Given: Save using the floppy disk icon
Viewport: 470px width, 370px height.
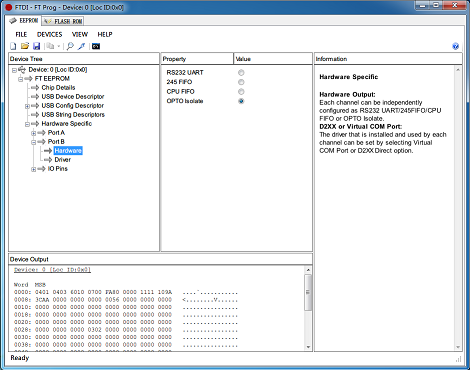Looking at the screenshot, I should click(37, 46).
